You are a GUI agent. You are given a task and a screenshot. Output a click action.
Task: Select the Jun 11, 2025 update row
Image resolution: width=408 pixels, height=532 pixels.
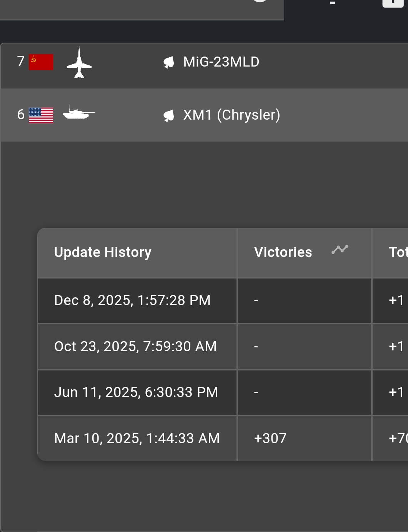click(136, 392)
